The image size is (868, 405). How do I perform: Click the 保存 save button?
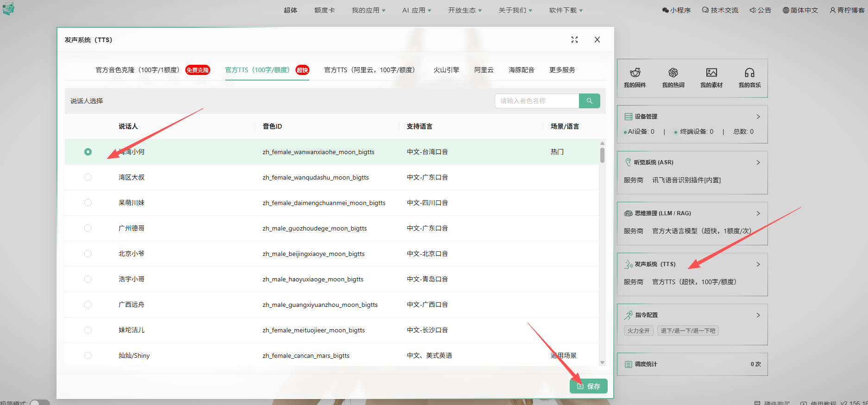588,386
